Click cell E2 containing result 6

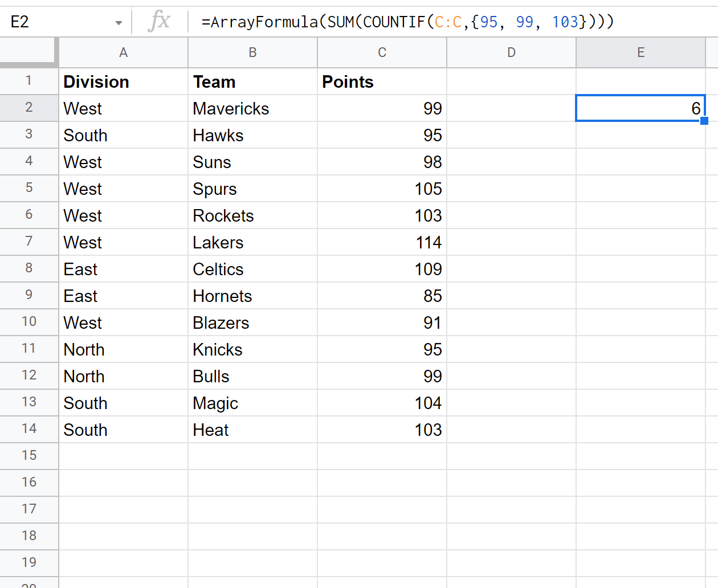[x=641, y=109]
